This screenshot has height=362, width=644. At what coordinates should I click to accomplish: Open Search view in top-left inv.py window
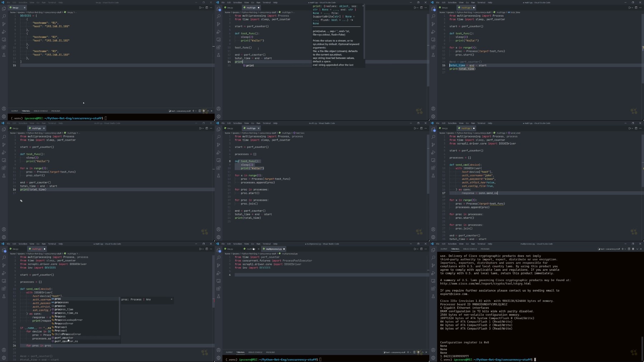(4, 16)
